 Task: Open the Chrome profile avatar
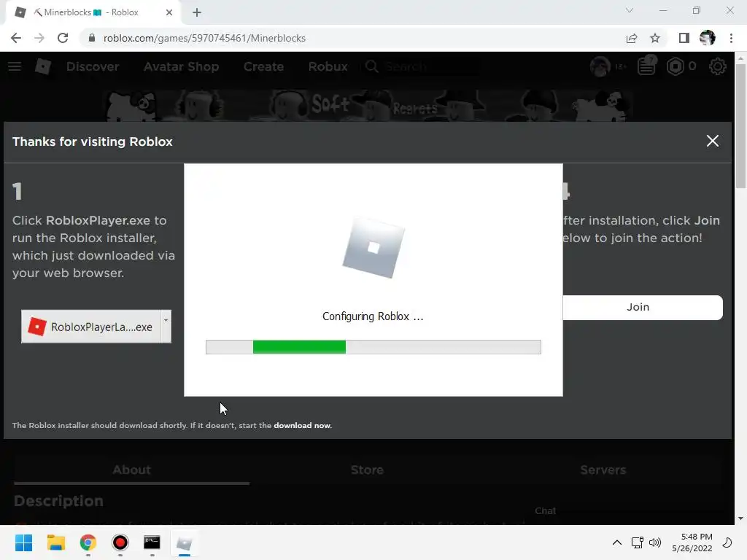coord(708,38)
